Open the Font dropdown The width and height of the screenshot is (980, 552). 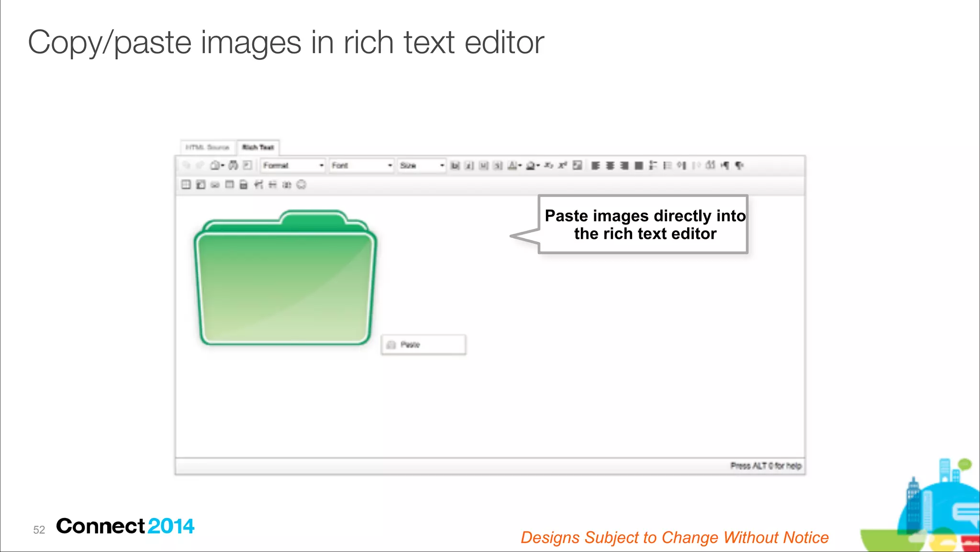point(362,166)
